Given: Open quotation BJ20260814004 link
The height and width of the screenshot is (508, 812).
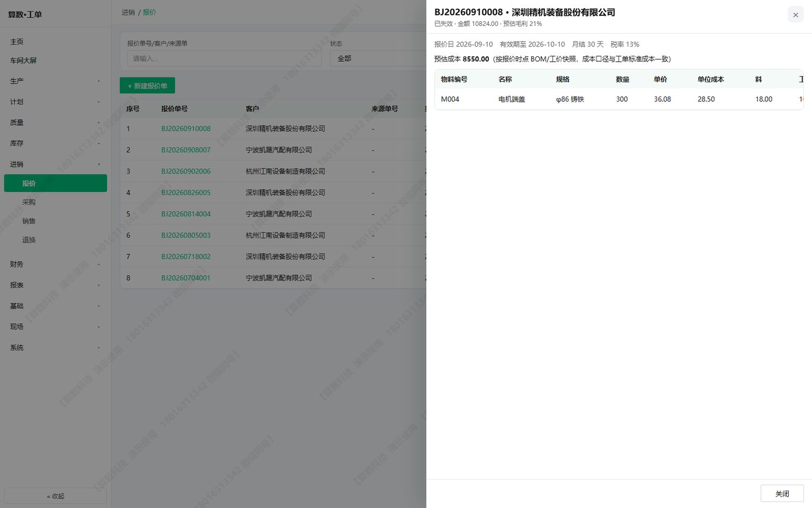Looking at the screenshot, I should 186,214.
